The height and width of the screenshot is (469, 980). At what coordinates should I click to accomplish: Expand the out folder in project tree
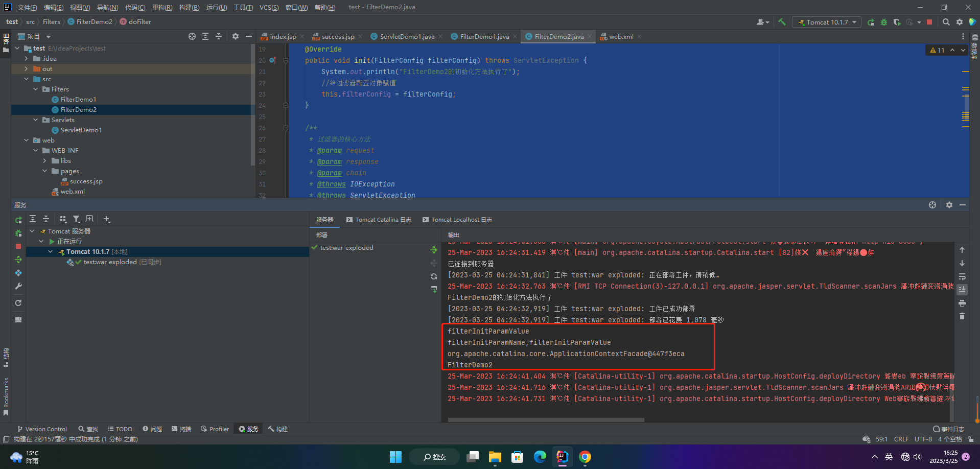pos(26,69)
